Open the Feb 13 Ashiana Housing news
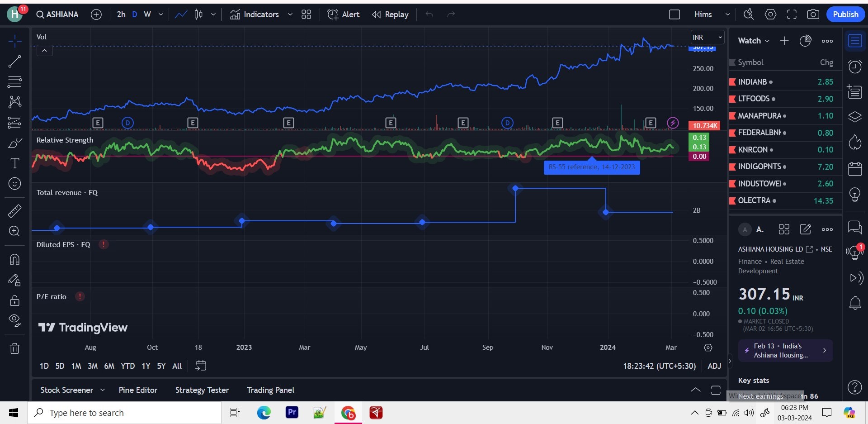 tap(785, 351)
